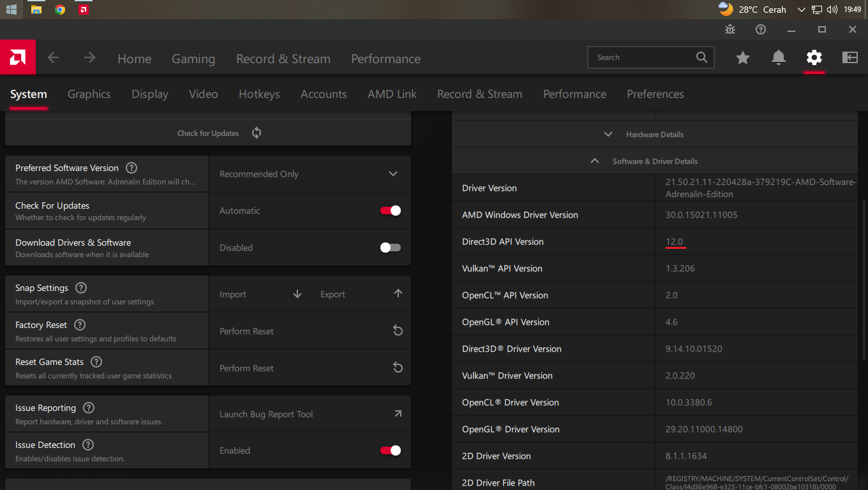The height and width of the screenshot is (490, 868).
Task: Click Check for Updates button
Action: tap(208, 133)
